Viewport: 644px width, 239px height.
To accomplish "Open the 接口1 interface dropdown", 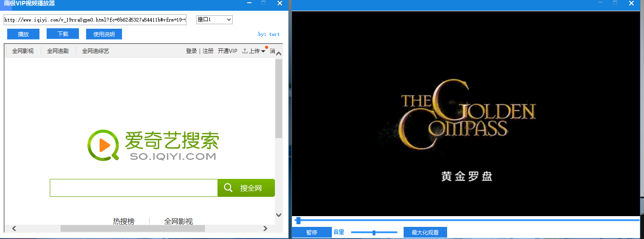I will click(x=215, y=20).
